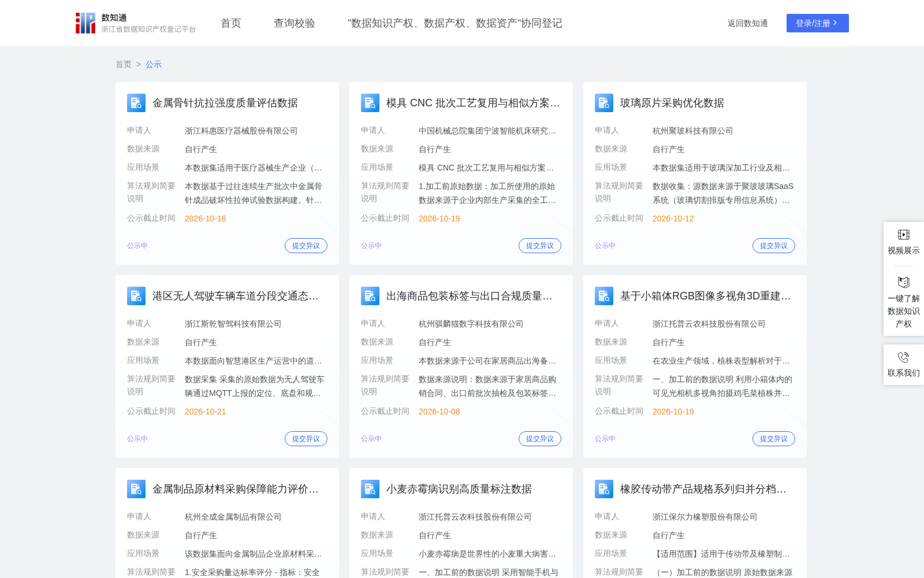Click the chevron arrow inside 登录/注册 button

[x=835, y=23]
